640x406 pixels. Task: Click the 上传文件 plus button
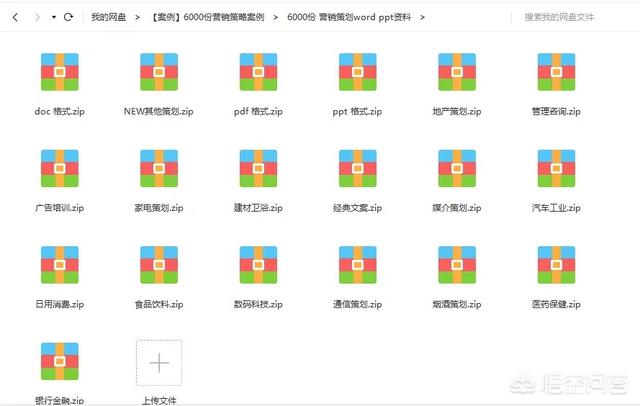(159, 363)
